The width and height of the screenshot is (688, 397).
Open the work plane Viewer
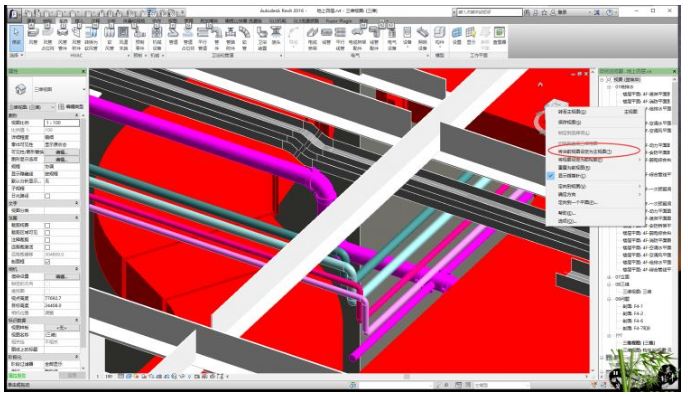499,37
